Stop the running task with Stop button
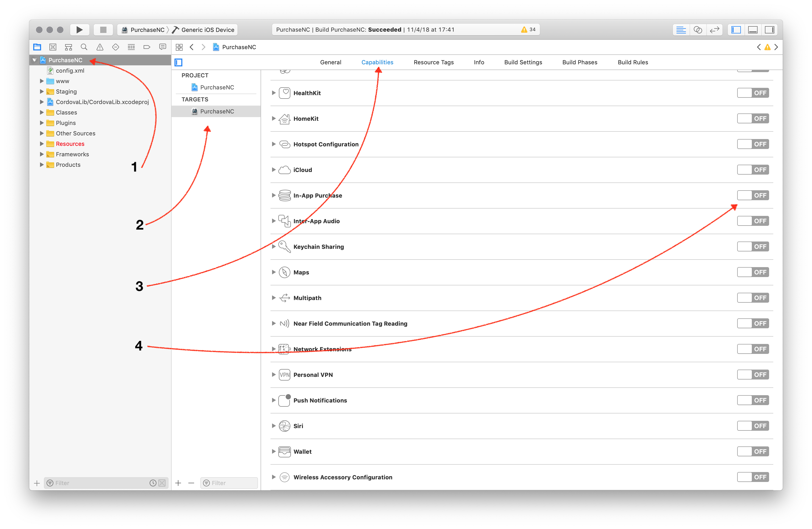 coord(103,30)
